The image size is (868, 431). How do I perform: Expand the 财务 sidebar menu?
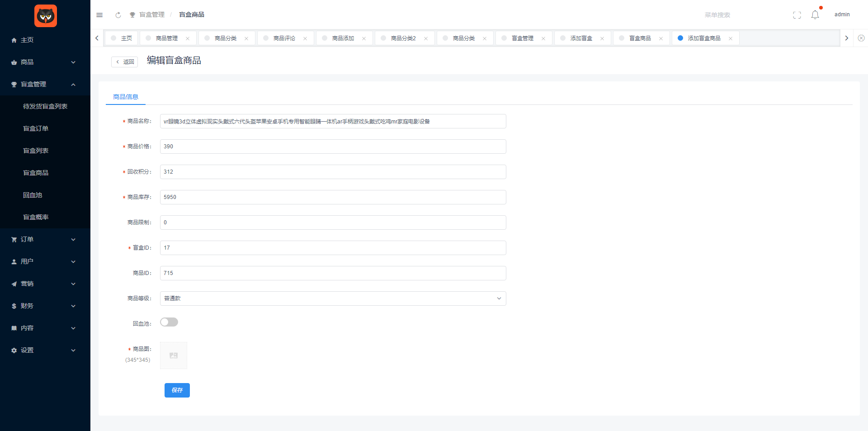[x=45, y=306]
